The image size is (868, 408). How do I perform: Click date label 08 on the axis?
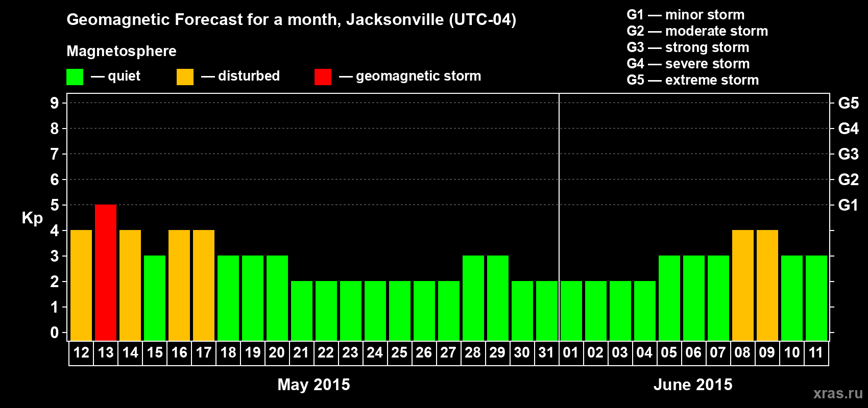tap(743, 353)
